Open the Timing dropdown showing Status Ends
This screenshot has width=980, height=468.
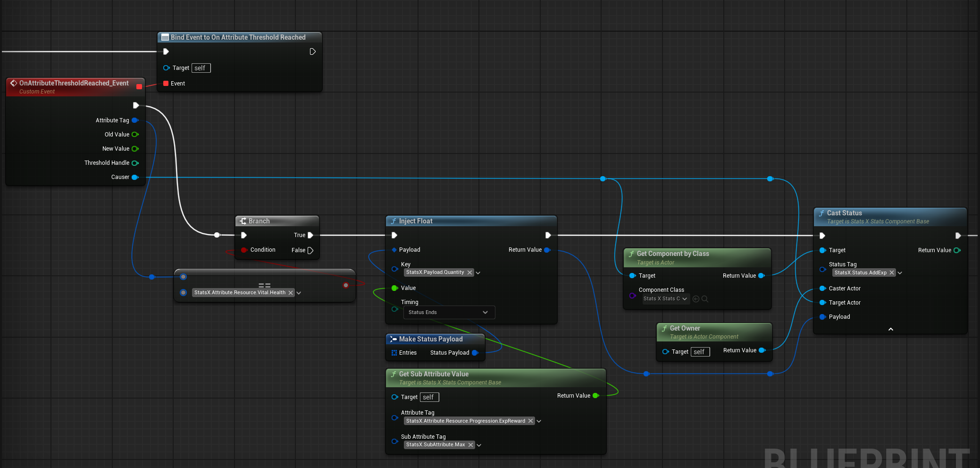click(x=449, y=313)
